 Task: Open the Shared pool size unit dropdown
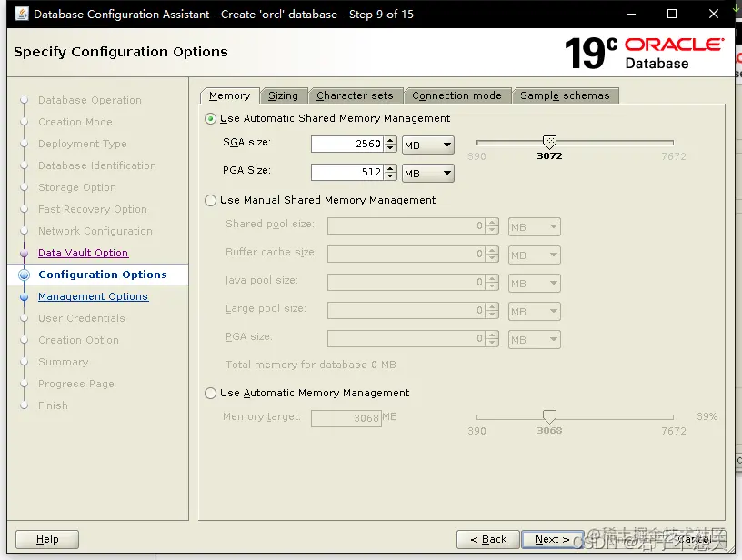pyautogui.click(x=535, y=227)
